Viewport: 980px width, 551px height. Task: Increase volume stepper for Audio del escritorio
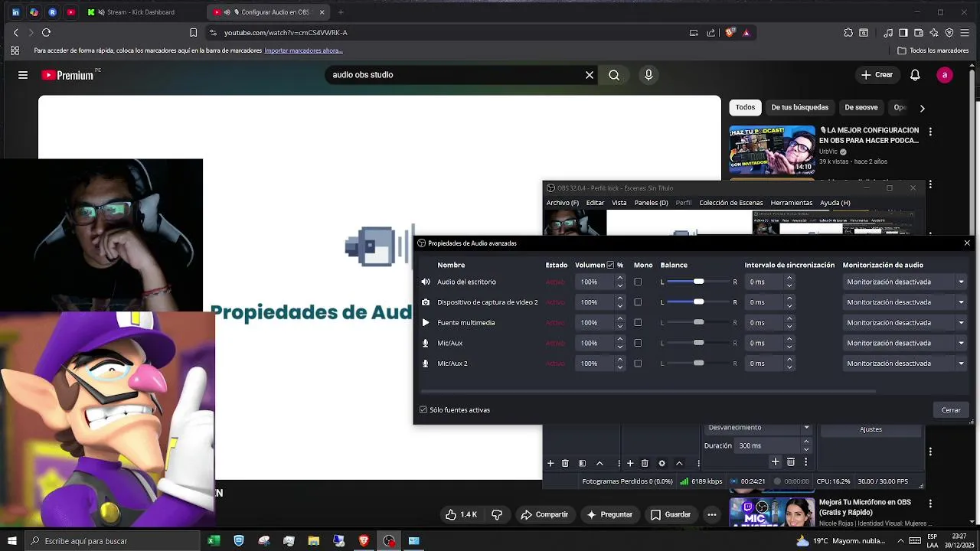pyautogui.click(x=619, y=279)
